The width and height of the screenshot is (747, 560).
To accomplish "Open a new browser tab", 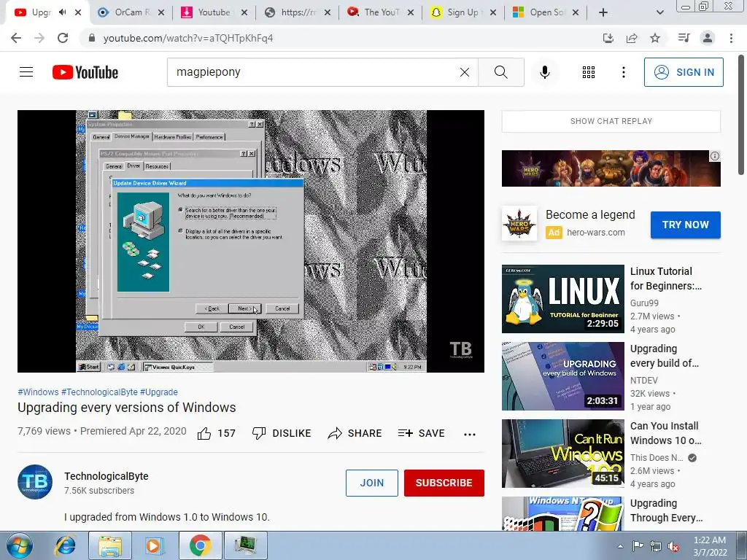I will [603, 12].
